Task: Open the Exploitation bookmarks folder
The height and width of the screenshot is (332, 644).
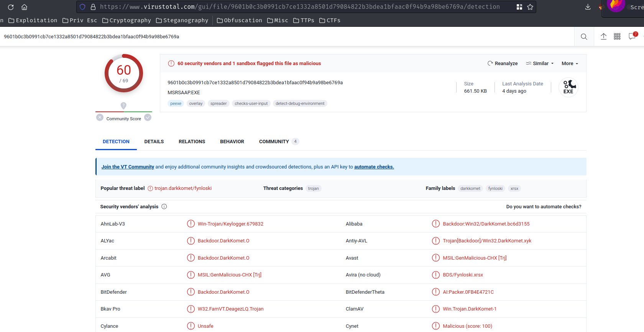Action: 33,20
